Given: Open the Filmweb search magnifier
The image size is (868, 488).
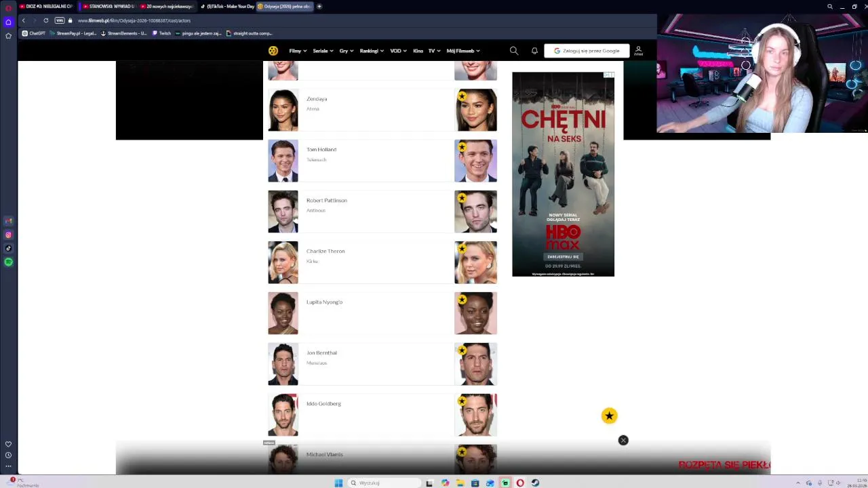Looking at the screenshot, I should pyautogui.click(x=514, y=51).
